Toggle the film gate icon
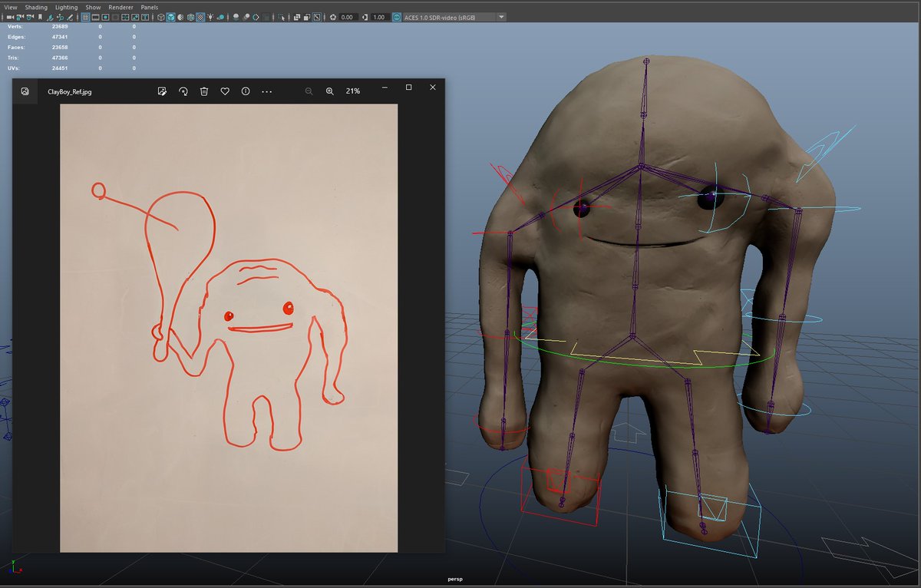 click(x=95, y=17)
